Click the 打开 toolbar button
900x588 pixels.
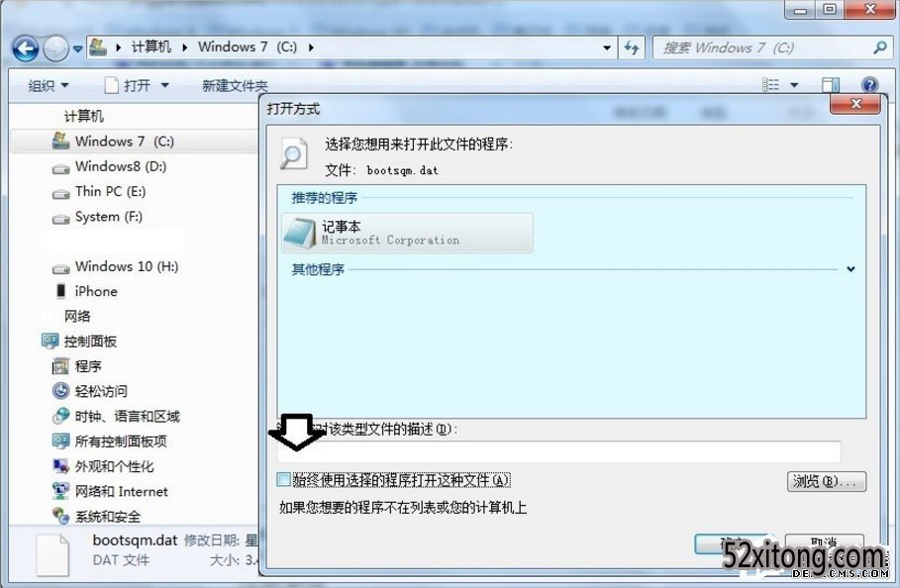[129, 85]
